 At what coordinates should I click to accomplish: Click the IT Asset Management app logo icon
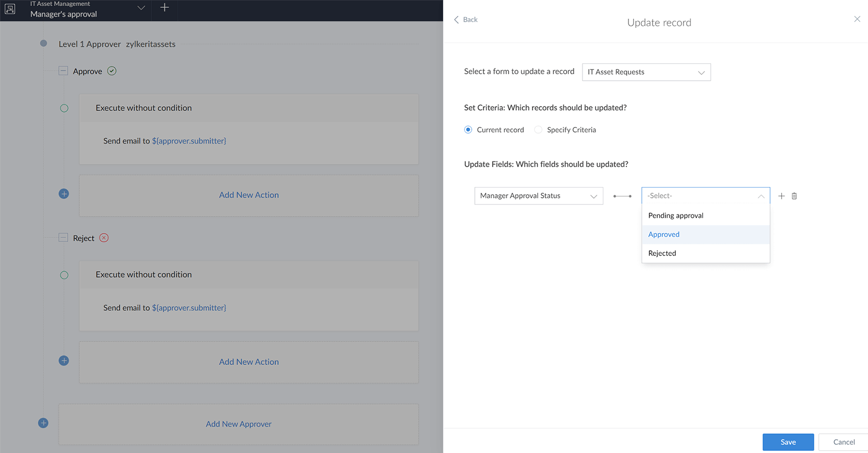pos(10,9)
